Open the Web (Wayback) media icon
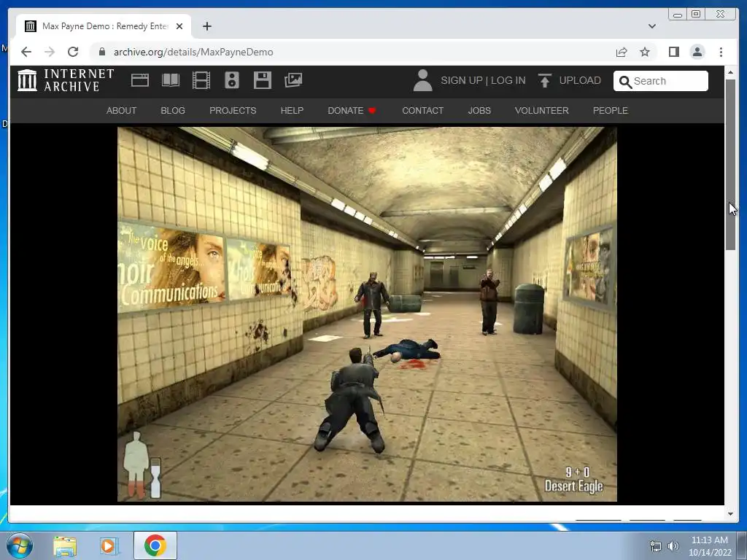Viewport: 747px width, 560px height. pos(140,80)
